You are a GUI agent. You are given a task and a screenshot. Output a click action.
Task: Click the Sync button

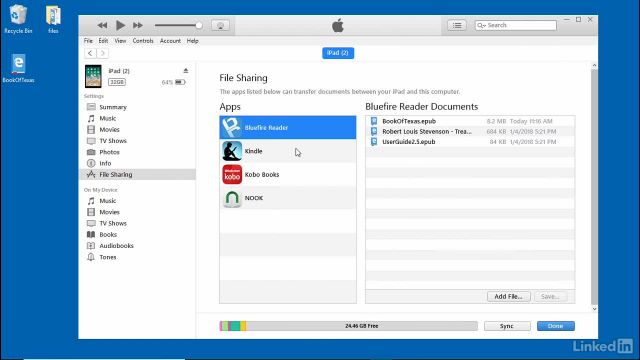point(507,326)
